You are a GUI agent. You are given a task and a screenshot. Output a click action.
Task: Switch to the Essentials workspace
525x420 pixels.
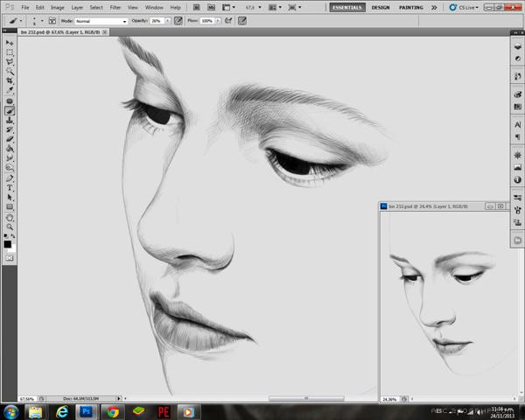tap(347, 7)
